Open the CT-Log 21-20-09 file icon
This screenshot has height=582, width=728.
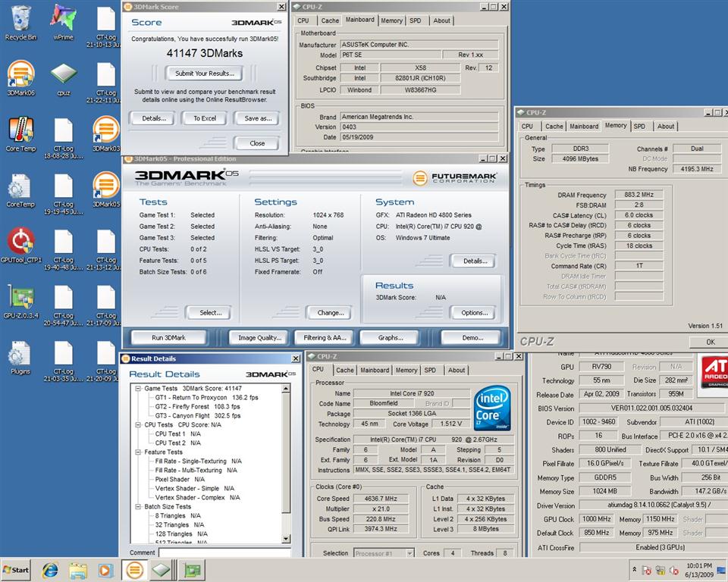105,361
